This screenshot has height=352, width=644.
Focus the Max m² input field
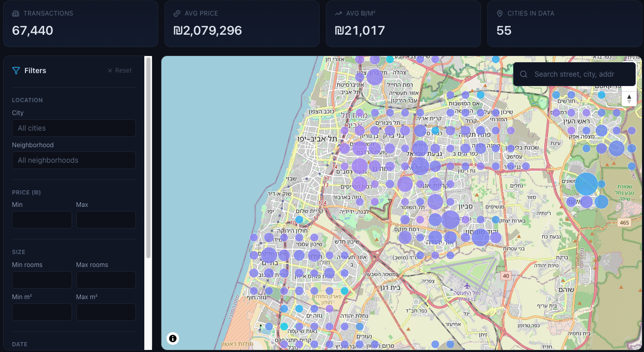106,312
